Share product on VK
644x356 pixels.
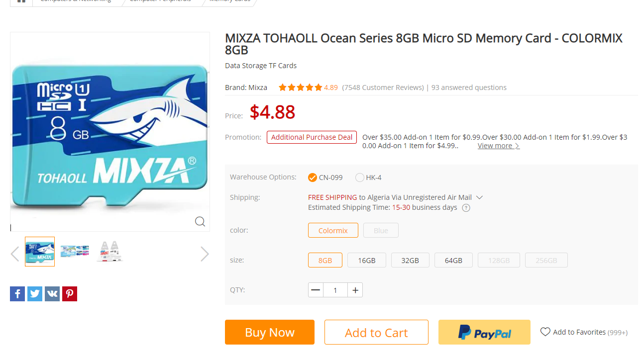pyautogui.click(x=52, y=293)
